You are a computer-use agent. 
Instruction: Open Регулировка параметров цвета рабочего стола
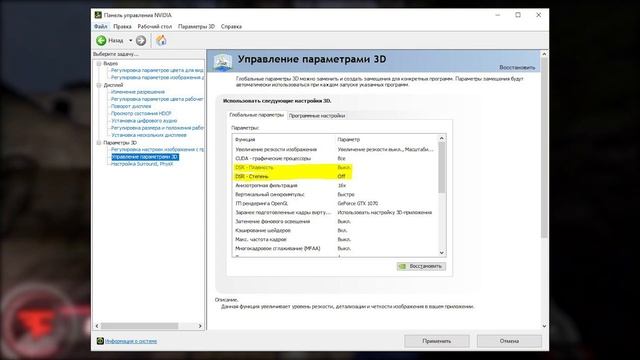tap(157, 99)
